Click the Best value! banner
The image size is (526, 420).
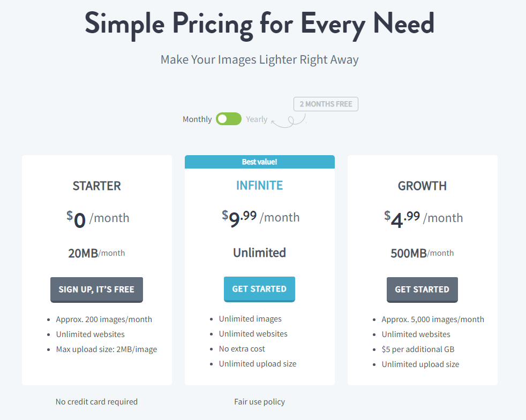click(260, 162)
